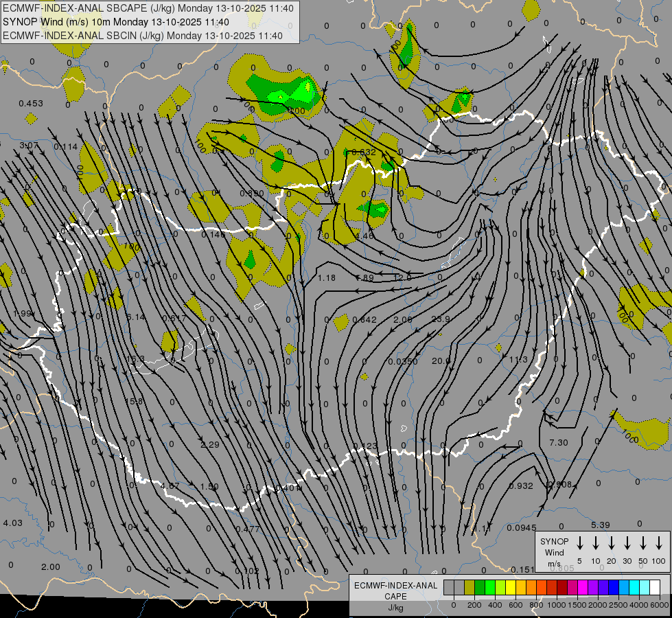
Task: Click the '2500' tick label in the CAPE legend
Action: (618, 605)
